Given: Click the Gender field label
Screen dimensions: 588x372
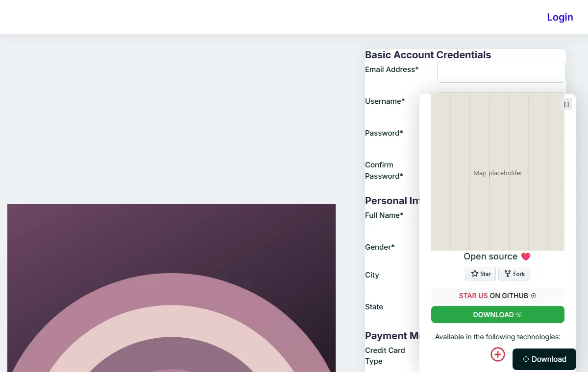Looking at the screenshot, I should (x=380, y=247).
